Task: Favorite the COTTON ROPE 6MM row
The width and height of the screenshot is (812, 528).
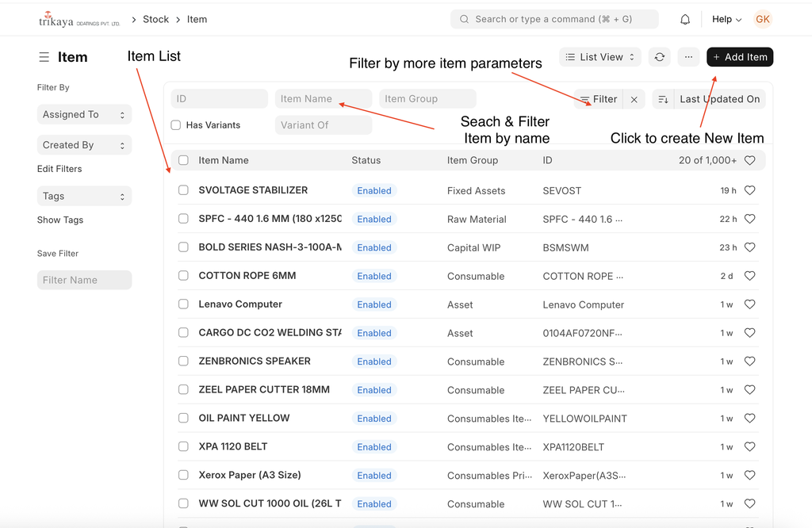Action: pyautogui.click(x=749, y=276)
